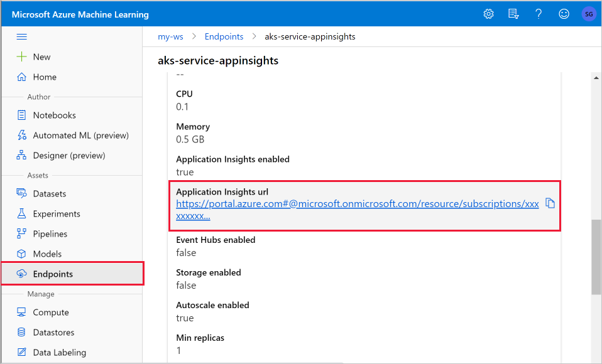The image size is (602, 364).
Task: Open help via question mark icon
Action: 539,13
